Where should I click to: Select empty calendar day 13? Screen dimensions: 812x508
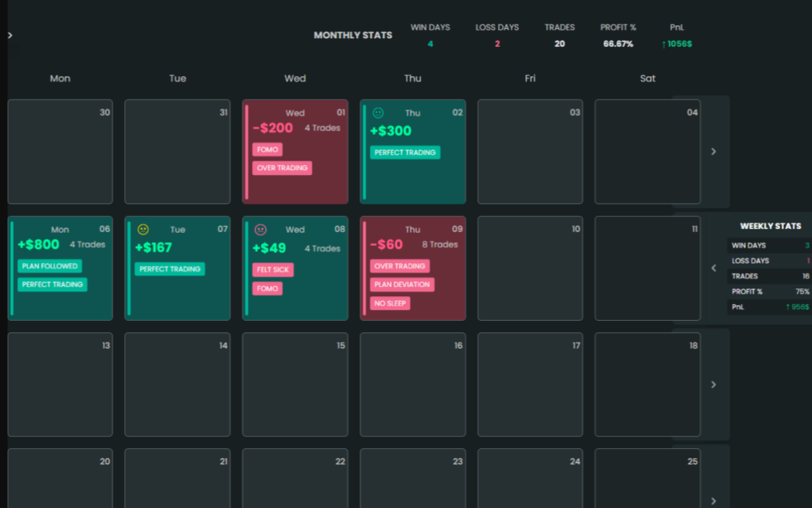tap(60, 384)
